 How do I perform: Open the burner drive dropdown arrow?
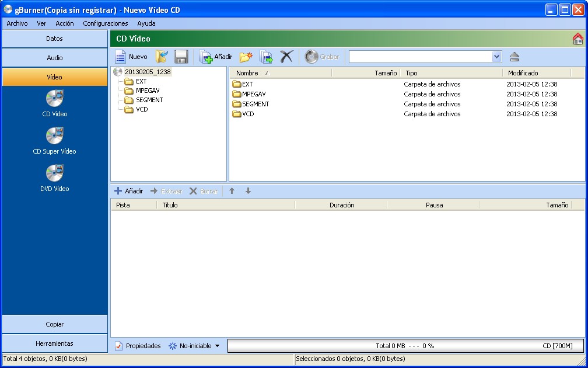(x=496, y=57)
